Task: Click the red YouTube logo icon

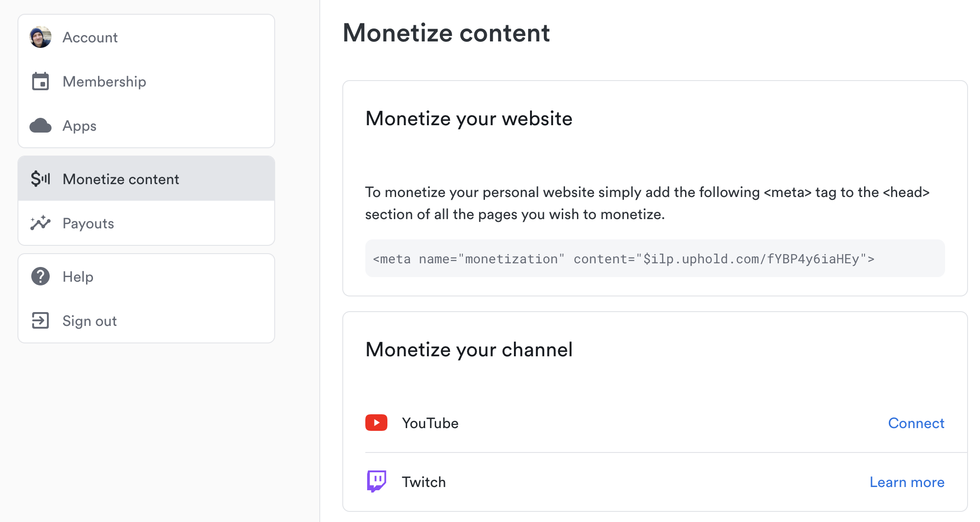Action: 376,423
